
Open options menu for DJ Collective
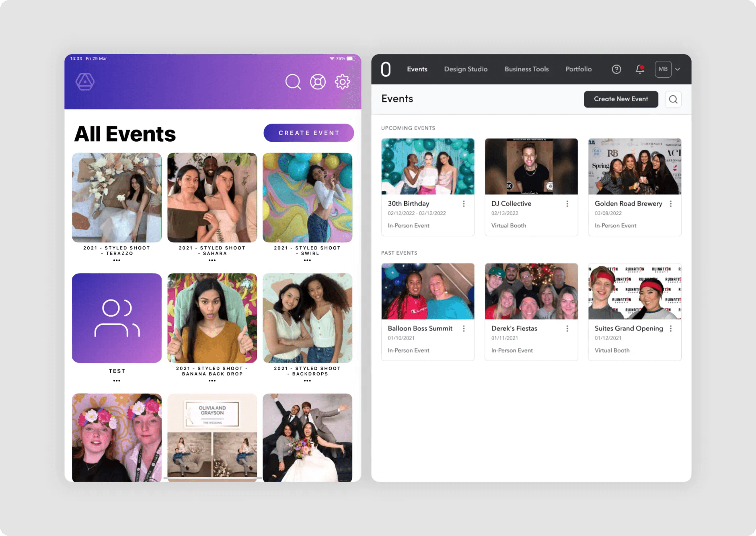point(567,204)
